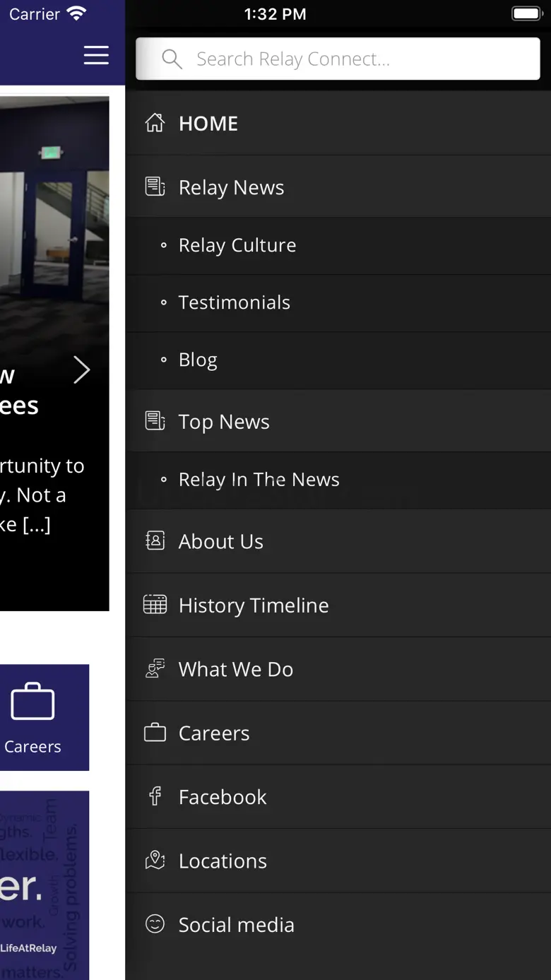Tap the hamburger menu icon
551x980 pixels.
click(96, 55)
